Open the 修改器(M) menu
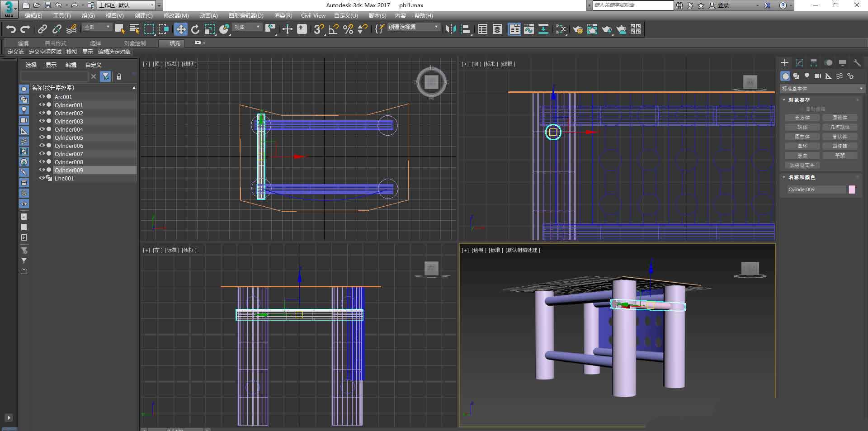868x431 pixels. click(x=176, y=15)
